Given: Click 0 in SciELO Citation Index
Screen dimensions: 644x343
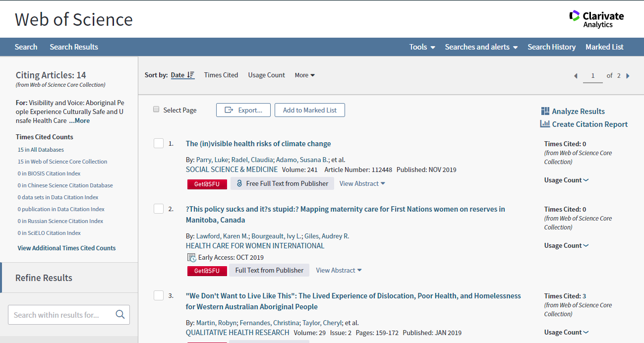Looking at the screenshot, I should point(49,232).
